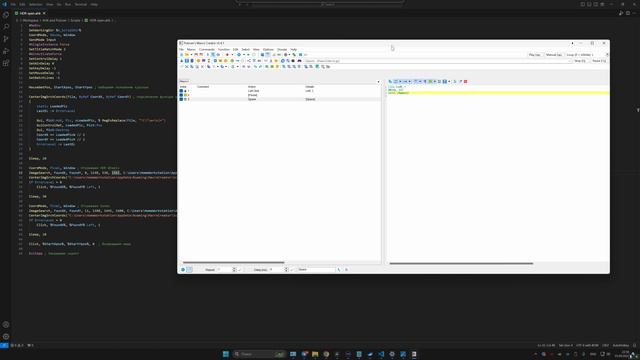The width and height of the screenshot is (640, 360).
Task: Click UTF-8 with BOM encoding in status bar
Action: pyautogui.click(x=587, y=345)
